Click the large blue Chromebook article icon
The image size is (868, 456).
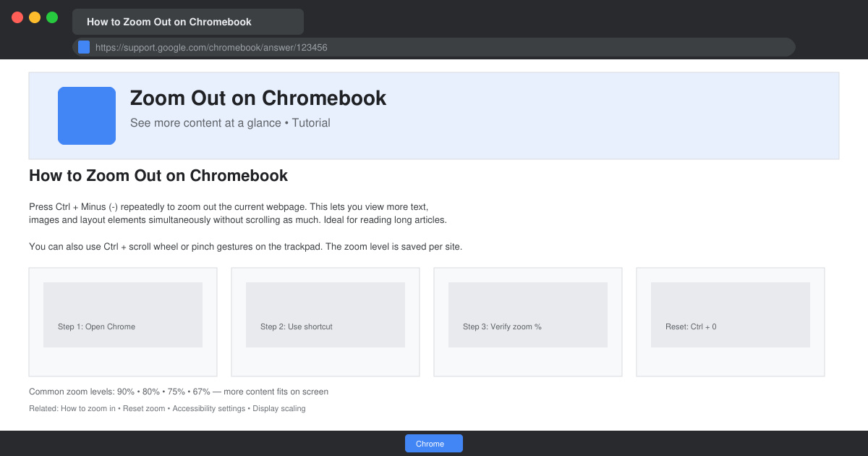(x=87, y=116)
